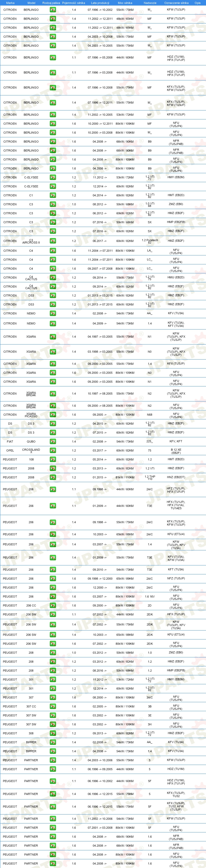206x868 pixels.
Task: Click fuel icon in DS 3 07.2015 row
Action: [x=53, y=433]
